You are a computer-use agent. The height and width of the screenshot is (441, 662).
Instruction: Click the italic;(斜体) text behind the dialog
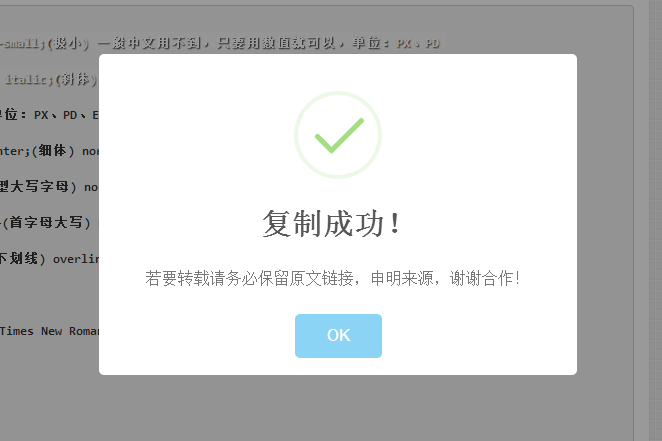tap(51, 79)
